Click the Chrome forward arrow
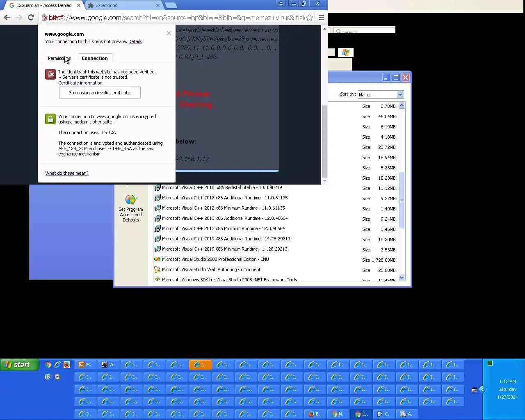The height and width of the screenshot is (420, 525). 19,17
